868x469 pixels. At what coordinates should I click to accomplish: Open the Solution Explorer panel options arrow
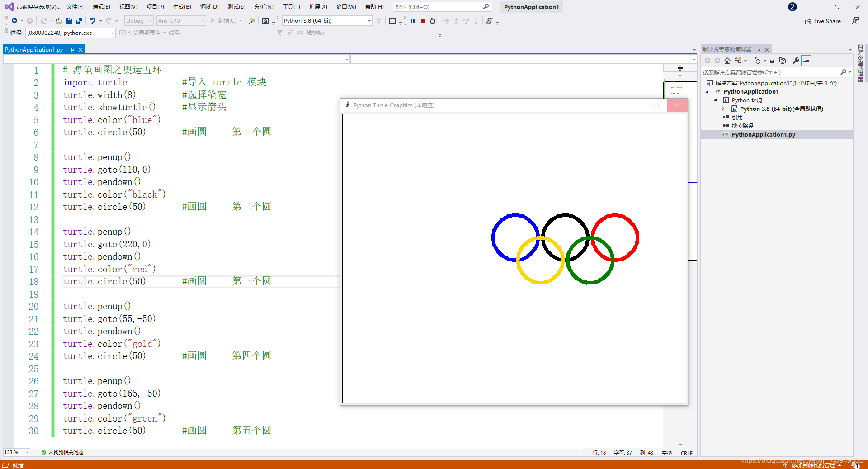tap(850, 50)
